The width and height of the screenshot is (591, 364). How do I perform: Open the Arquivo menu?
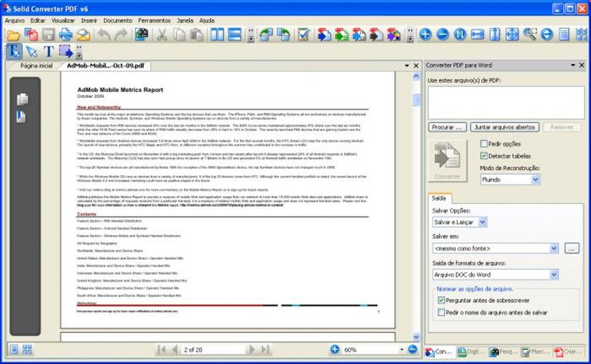(x=14, y=20)
